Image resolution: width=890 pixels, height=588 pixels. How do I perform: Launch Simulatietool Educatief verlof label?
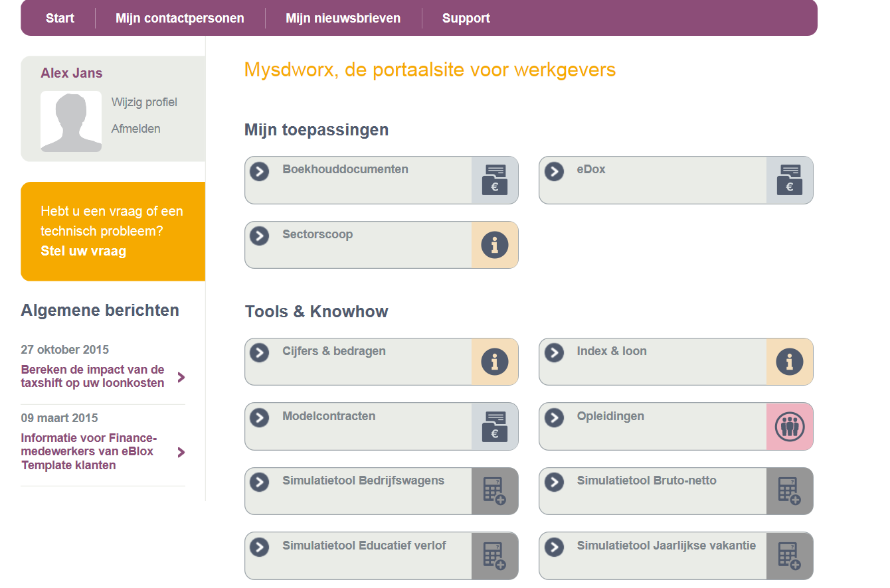coord(364,546)
